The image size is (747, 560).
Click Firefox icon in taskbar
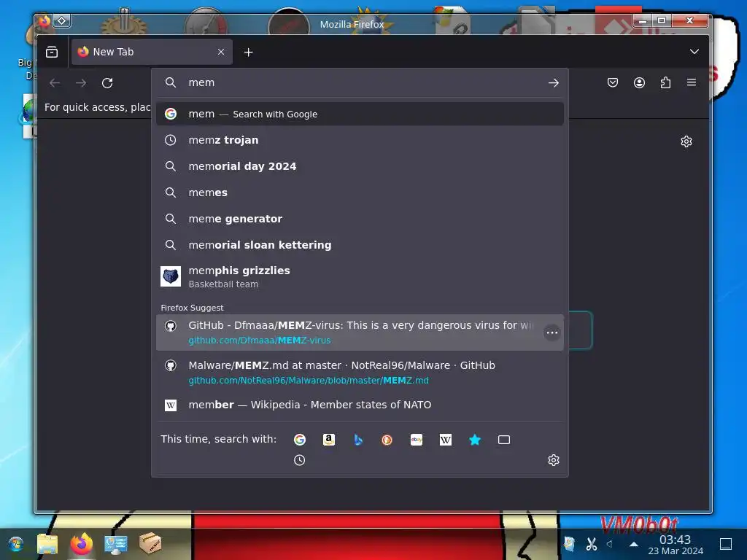(x=82, y=544)
